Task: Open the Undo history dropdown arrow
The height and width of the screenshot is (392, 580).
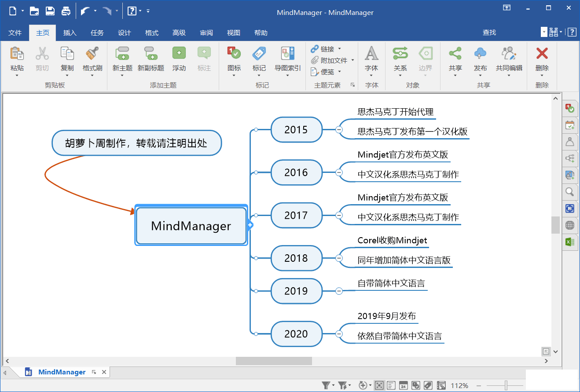Action: pos(95,11)
